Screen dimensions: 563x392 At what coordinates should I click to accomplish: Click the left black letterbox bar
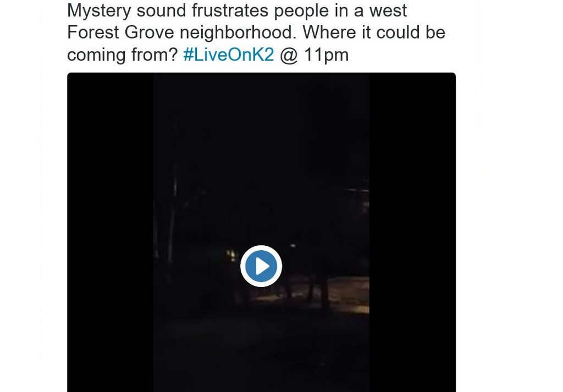(x=110, y=232)
